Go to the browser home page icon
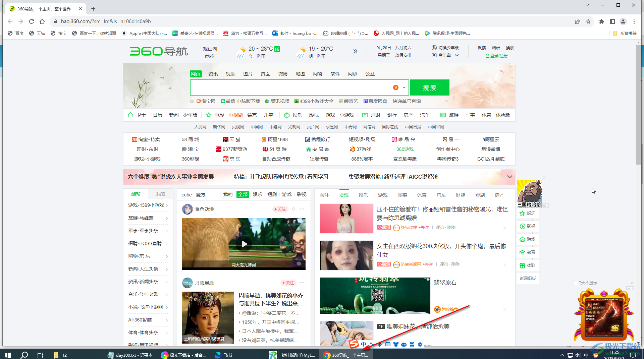Screen dimensions: 644x359 coord(42,21)
